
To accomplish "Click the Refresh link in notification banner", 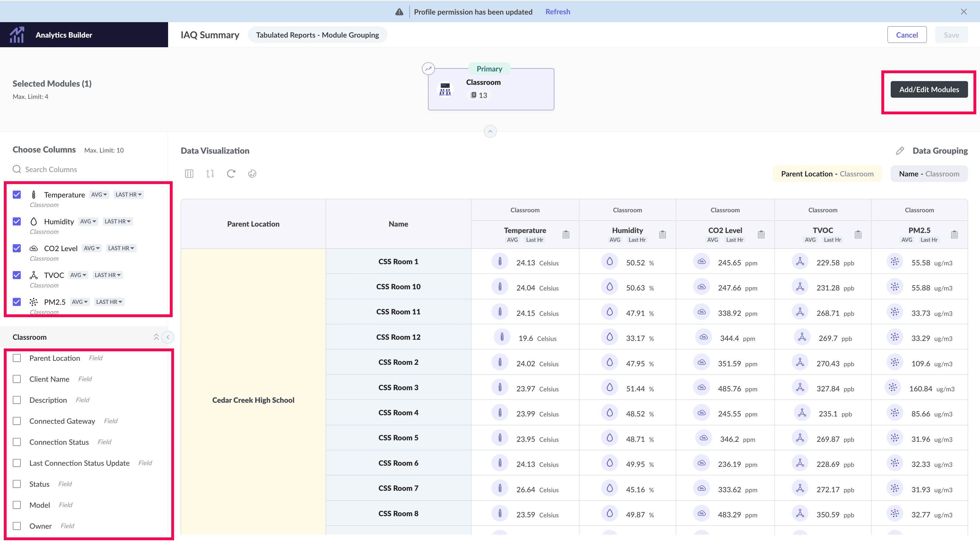I will coord(557,12).
